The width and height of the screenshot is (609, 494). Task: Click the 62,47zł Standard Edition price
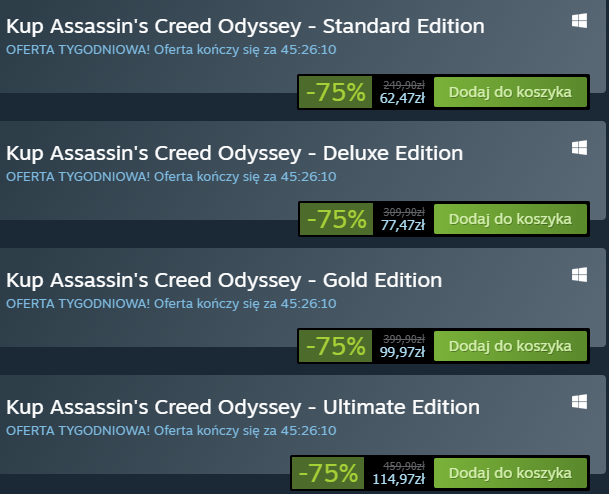[402, 99]
